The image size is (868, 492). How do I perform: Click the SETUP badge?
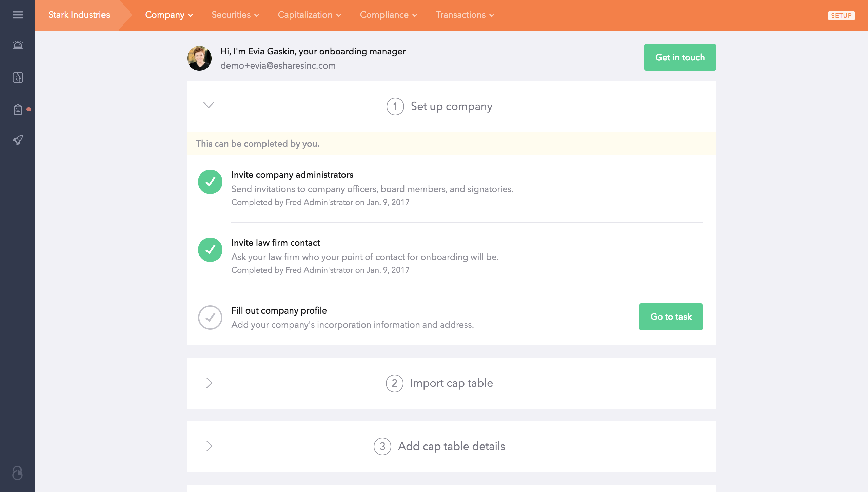coord(841,16)
